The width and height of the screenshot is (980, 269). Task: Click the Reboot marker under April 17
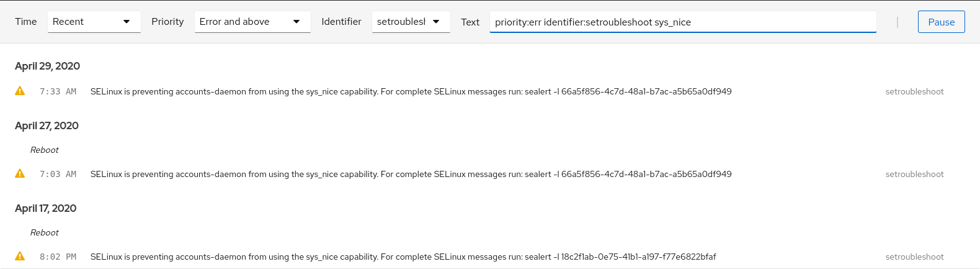click(45, 232)
